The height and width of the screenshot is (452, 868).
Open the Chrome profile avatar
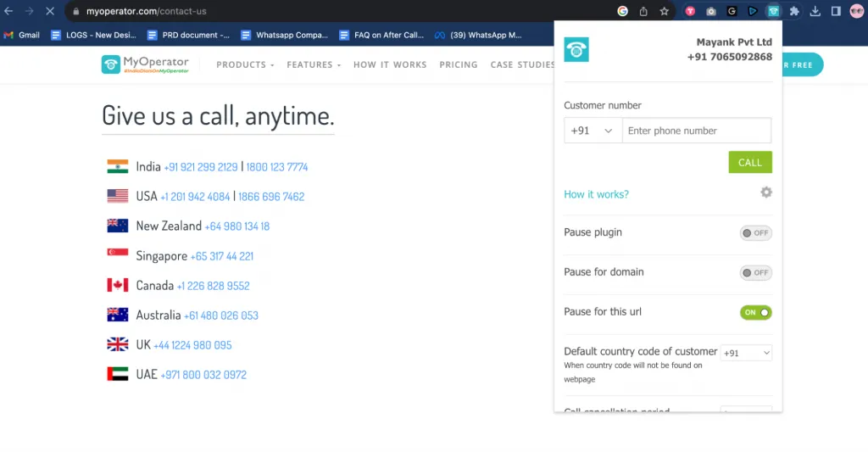pos(857,11)
